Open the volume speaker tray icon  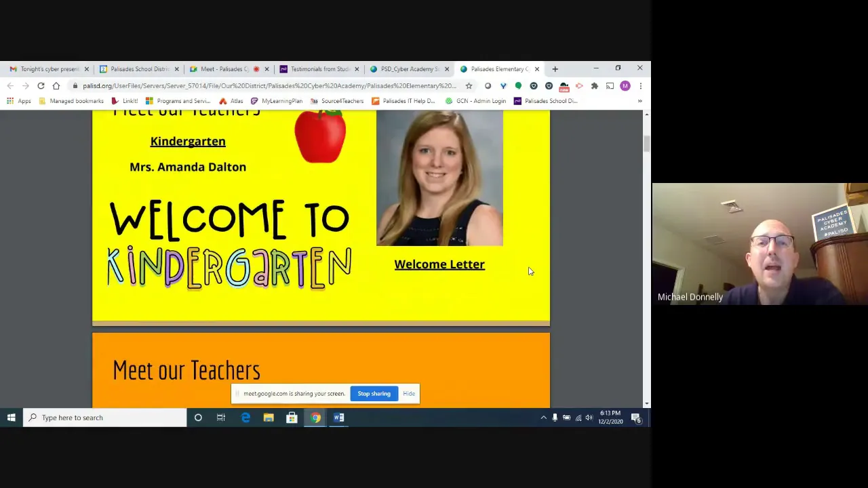[x=589, y=418]
